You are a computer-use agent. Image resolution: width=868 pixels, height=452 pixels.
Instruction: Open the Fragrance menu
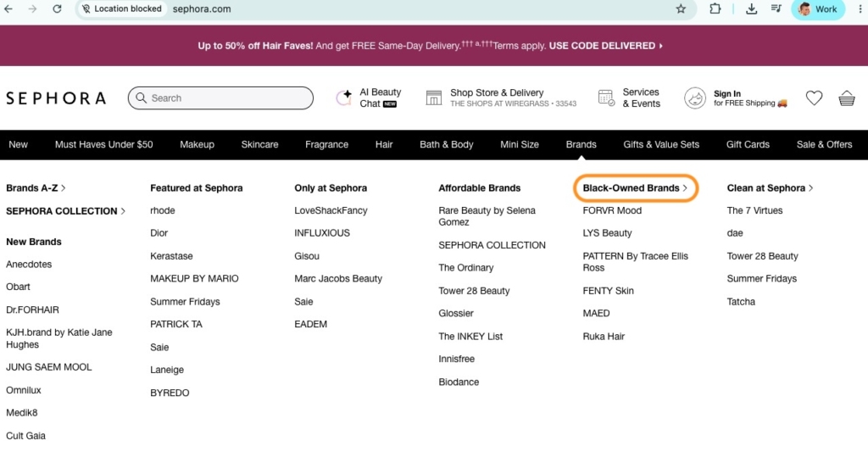click(x=326, y=144)
